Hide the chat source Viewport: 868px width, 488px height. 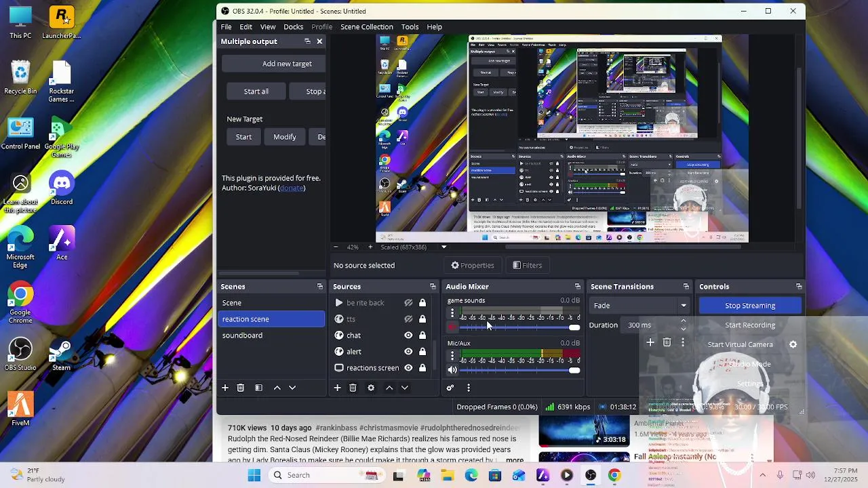point(408,335)
